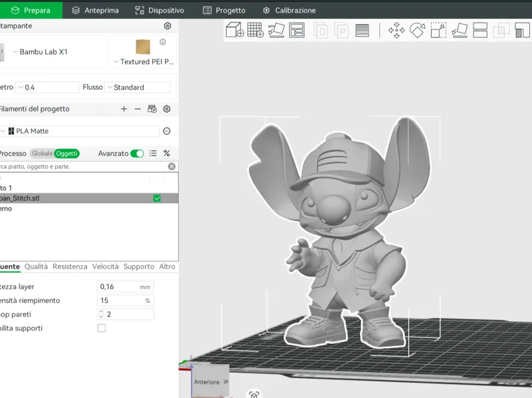The height and width of the screenshot is (398, 532).
Task: Click the Add object cube icon
Action: click(x=235, y=30)
